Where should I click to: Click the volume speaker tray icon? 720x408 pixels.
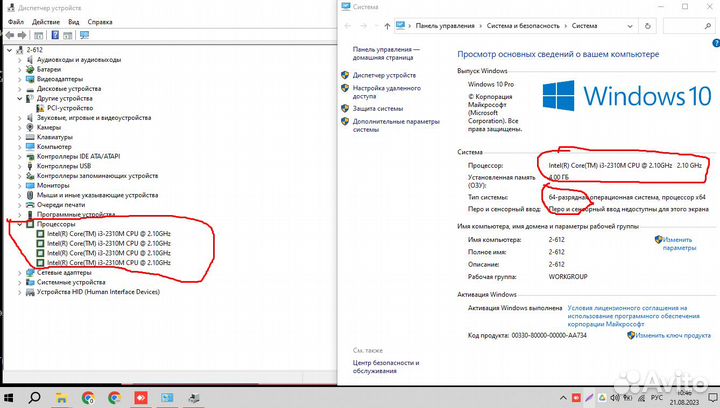coord(615,398)
